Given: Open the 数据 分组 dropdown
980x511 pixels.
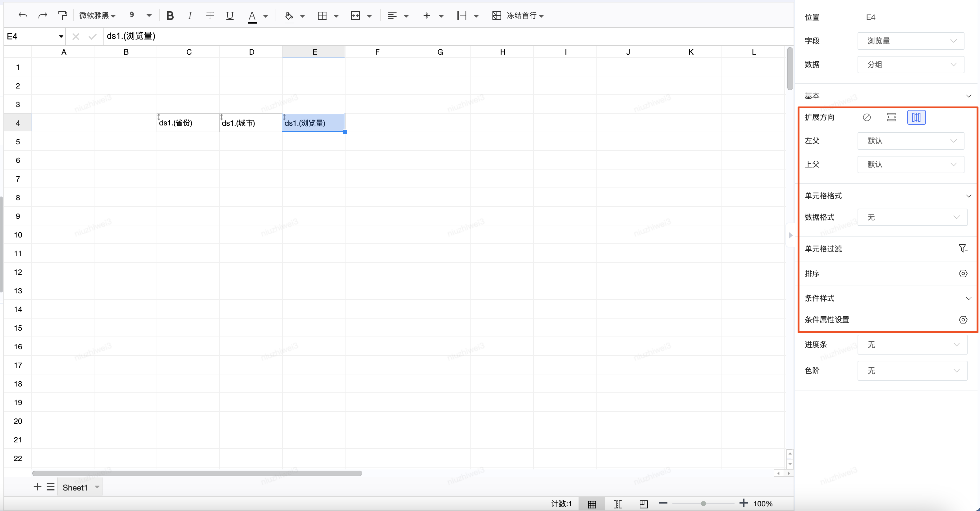Looking at the screenshot, I should pos(910,65).
